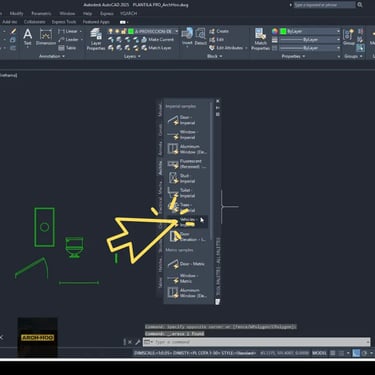Click the Detach icon in ribbon
The image size is (375, 375).
[x=200, y=37]
